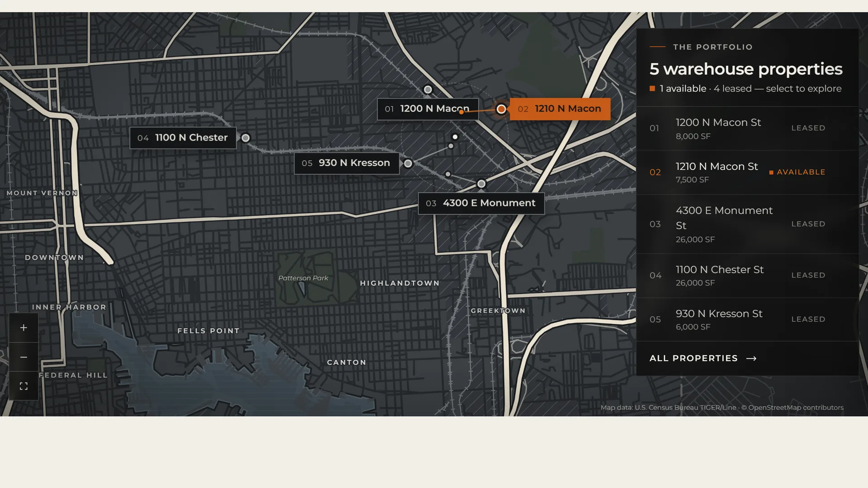868x488 pixels.
Task: Select the orange 1210 N Macon map pin
Action: [501, 109]
